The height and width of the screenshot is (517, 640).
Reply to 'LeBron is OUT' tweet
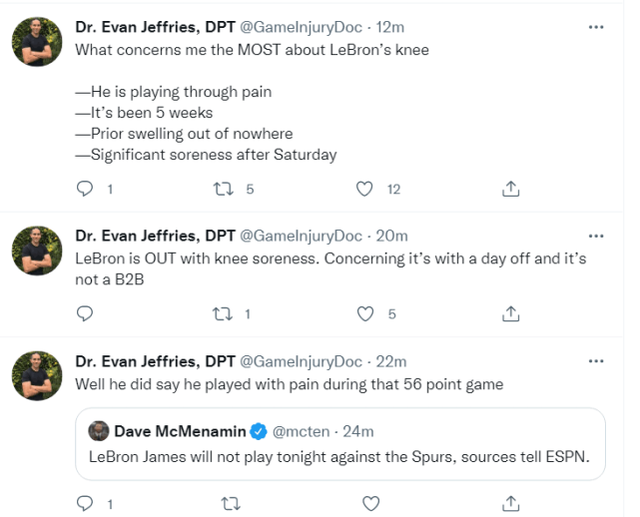coord(85,313)
